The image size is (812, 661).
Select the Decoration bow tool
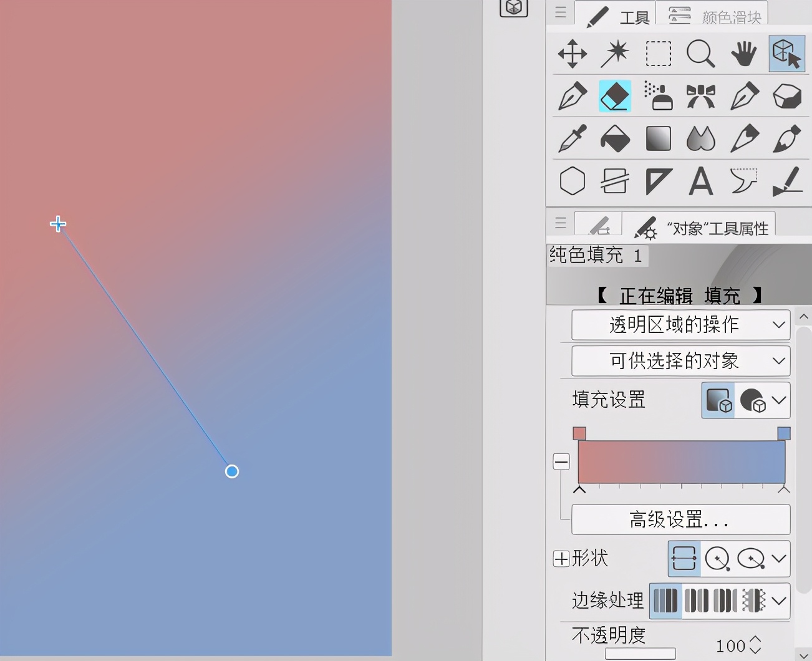coord(701,96)
